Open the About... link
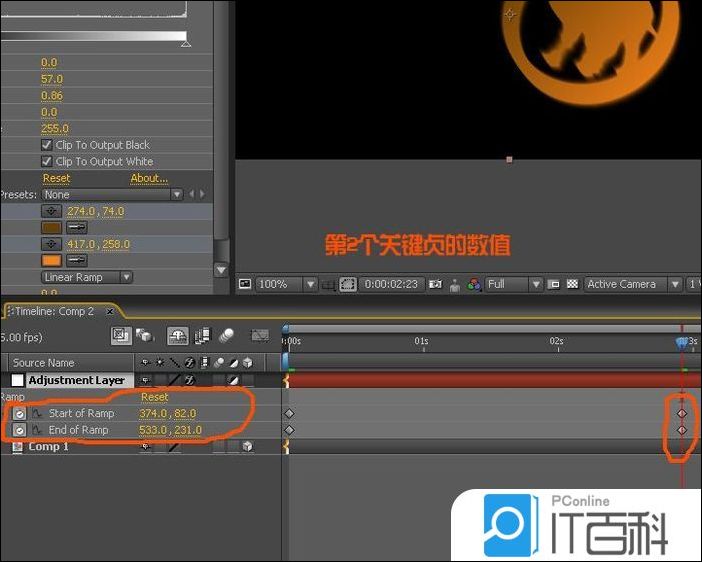702x562 pixels. click(x=149, y=178)
